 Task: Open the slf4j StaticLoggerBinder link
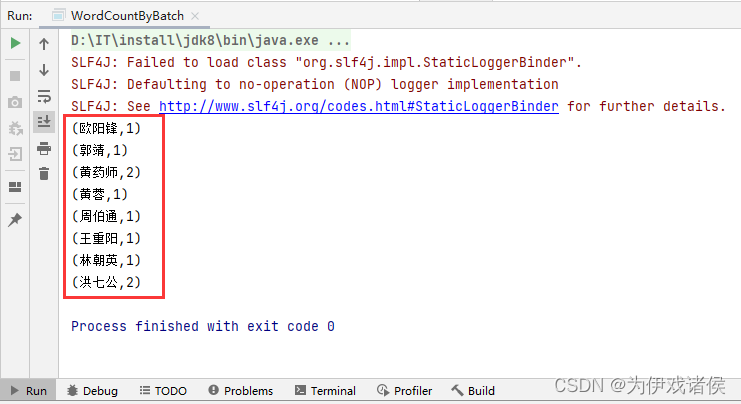pyautogui.click(x=359, y=106)
